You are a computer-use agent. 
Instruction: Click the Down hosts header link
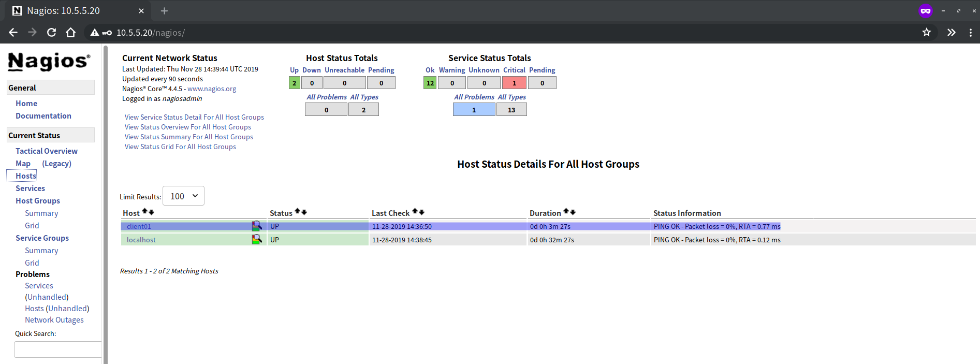(x=312, y=70)
